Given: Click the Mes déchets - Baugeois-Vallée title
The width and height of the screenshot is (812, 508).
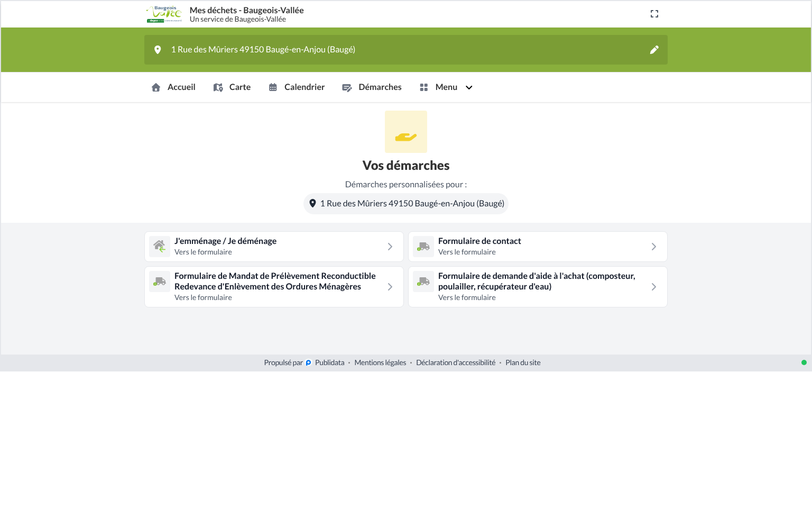Looking at the screenshot, I should [x=246, y=10].
